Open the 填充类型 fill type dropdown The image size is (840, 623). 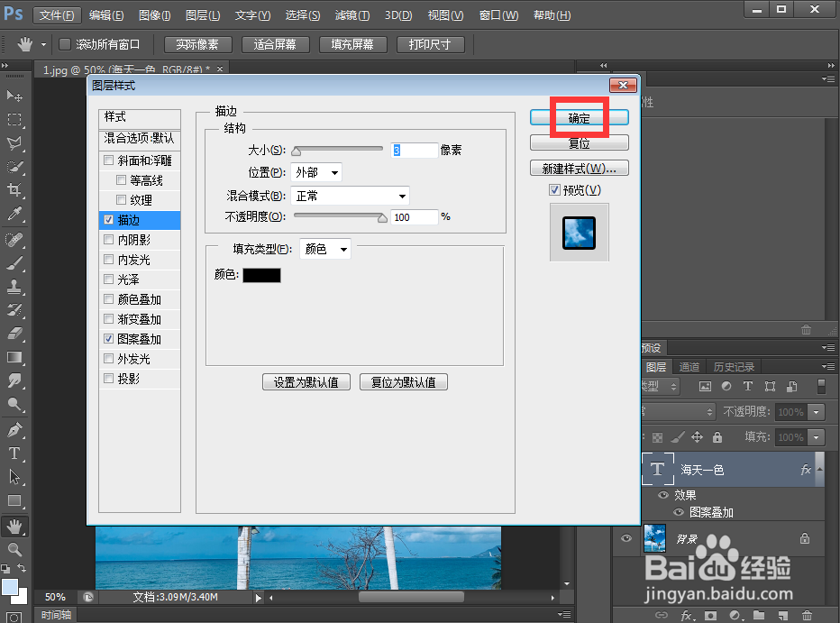[324, 249]
